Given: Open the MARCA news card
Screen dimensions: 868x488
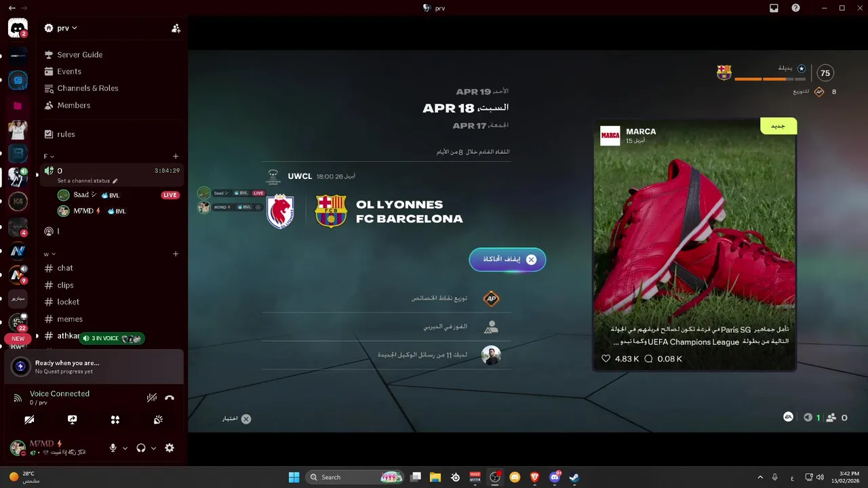Looking at the screenshot, I should [x=695, y=245].
